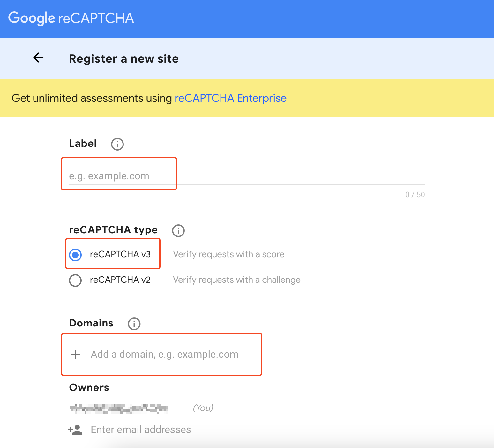Select the reCAPTCHA v2 radio button
Screen dimensions: 494x448
coord(75,280)
